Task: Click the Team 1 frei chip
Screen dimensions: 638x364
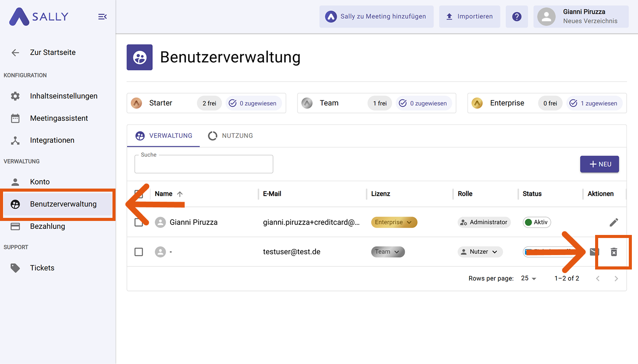Action: point(380,103)
